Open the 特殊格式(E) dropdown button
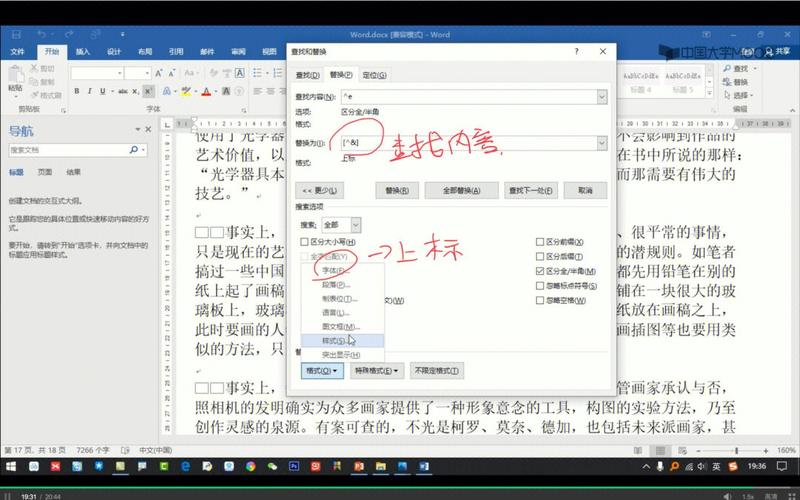800x500 pixels. (x=377, y=371)
